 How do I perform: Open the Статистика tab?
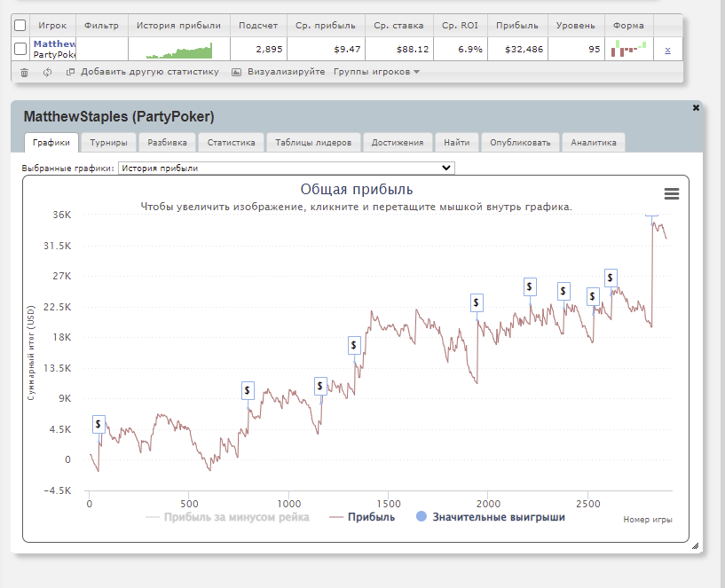231,142
